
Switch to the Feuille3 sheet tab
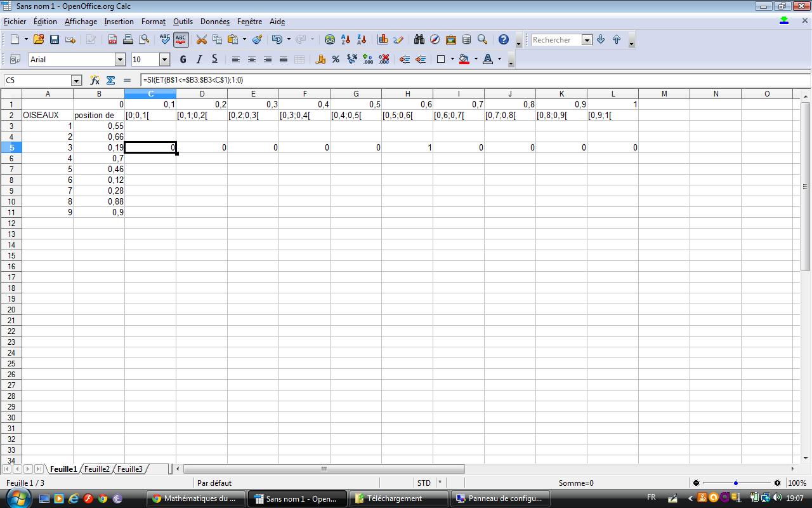130,469
